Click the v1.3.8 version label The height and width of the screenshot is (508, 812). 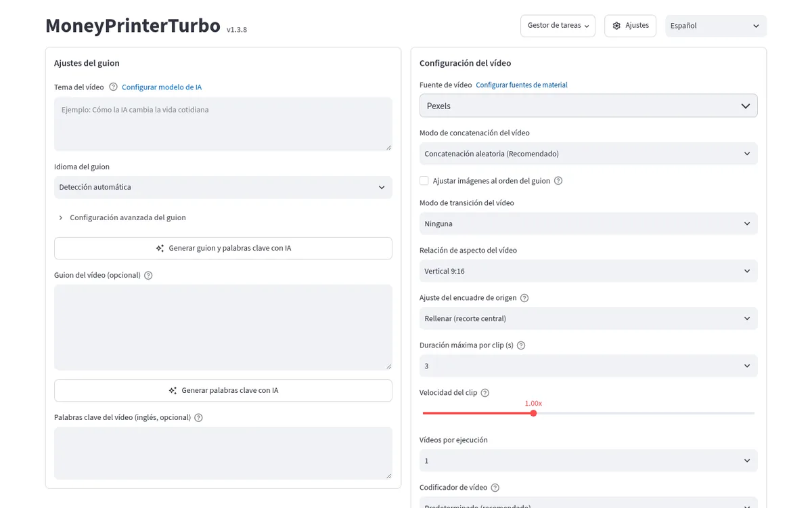237,30
